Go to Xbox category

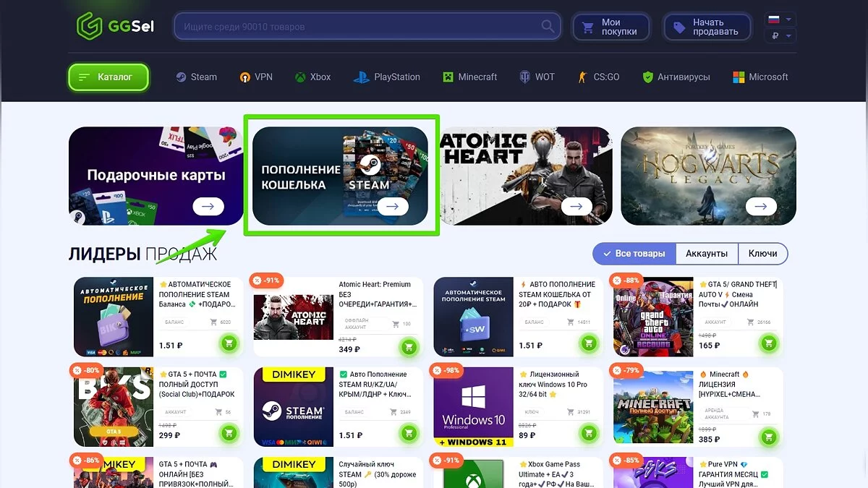312,77
